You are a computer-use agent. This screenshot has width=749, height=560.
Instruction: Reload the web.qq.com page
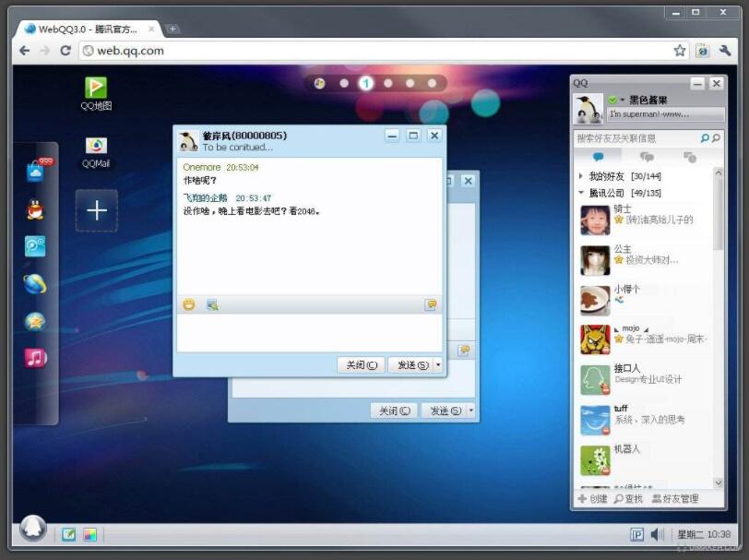pos(65,51)
